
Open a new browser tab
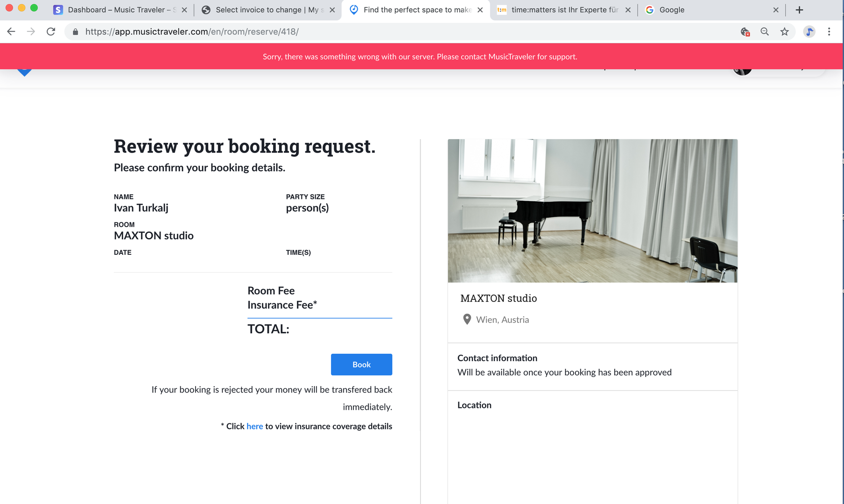[799, 10]
